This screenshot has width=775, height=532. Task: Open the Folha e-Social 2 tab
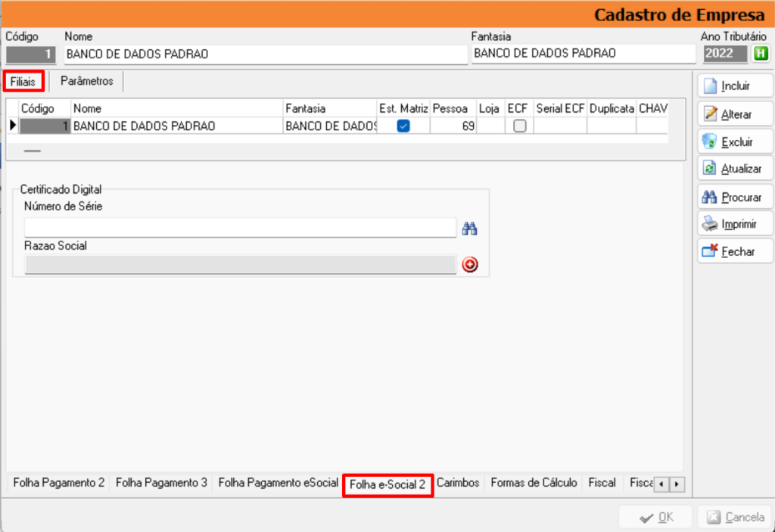click(x=387, y=484)
